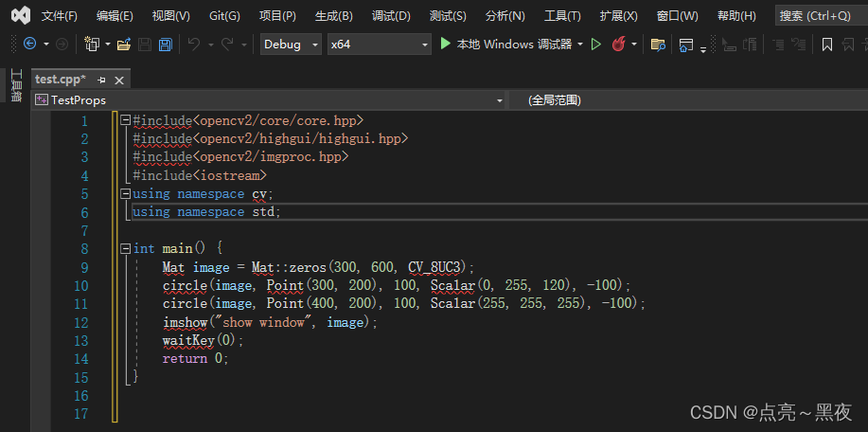Open the 工具箱 side panel tab
The height and width of the screenshot is (432, 868).
[16, 84]
